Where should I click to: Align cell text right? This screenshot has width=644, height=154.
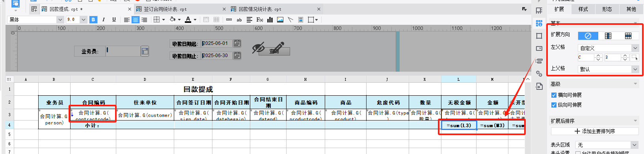(x=144, y=20)
